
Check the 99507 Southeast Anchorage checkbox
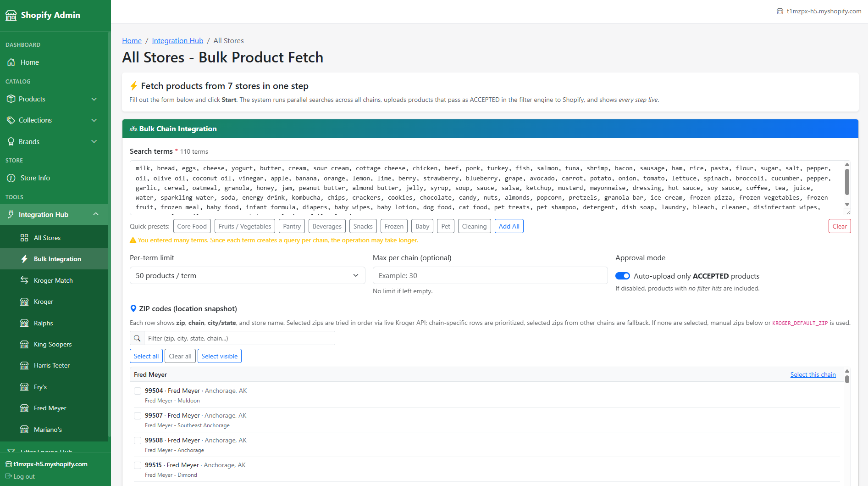(x=138, y=416)
